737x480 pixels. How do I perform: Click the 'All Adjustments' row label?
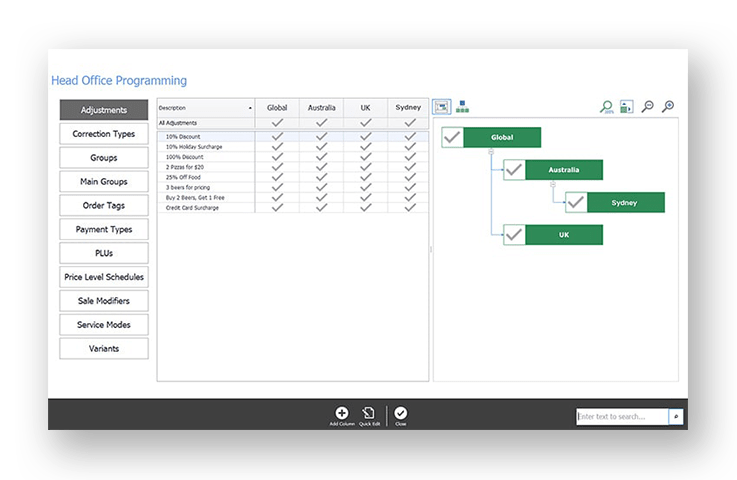click(178, 123)
